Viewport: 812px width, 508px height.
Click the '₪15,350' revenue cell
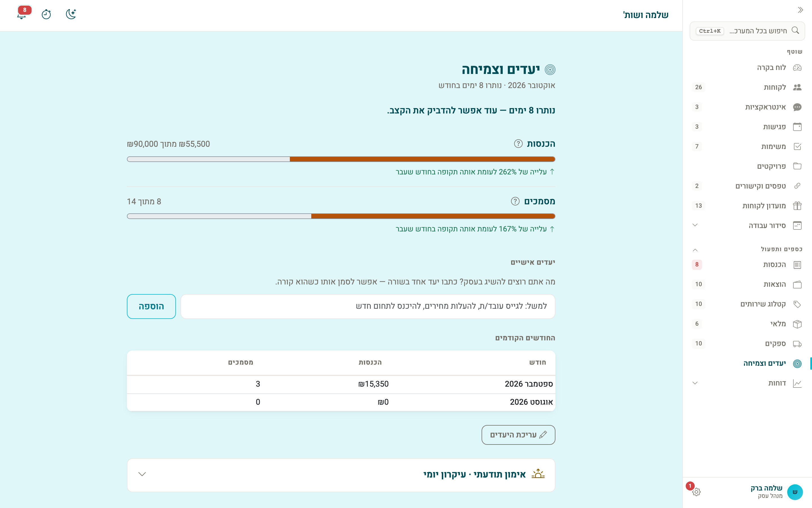374,384
